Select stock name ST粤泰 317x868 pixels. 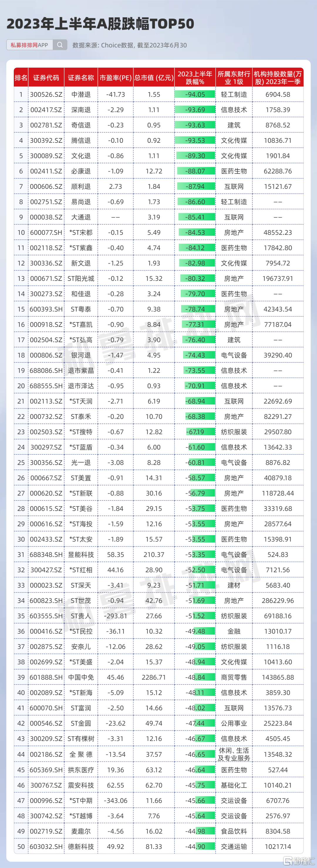(x=81, y=309)
